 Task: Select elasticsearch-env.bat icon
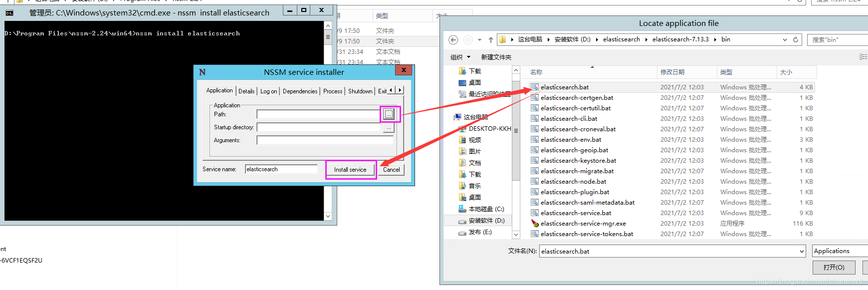(534, 139)
